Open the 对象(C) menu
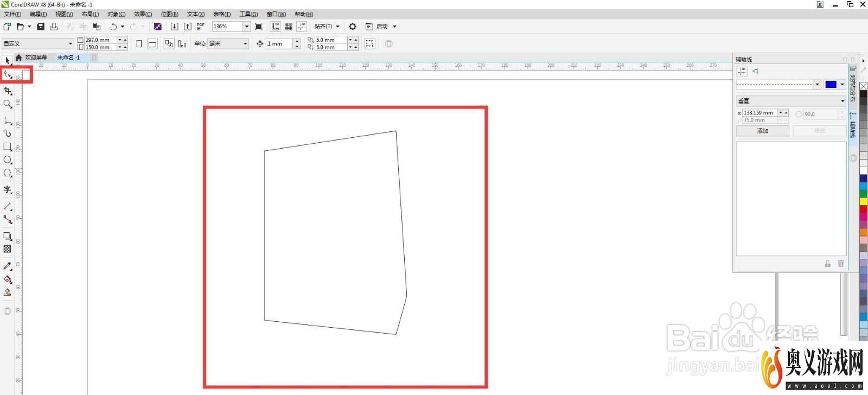This screenshot has width=868, height=395. click(116, 14)
